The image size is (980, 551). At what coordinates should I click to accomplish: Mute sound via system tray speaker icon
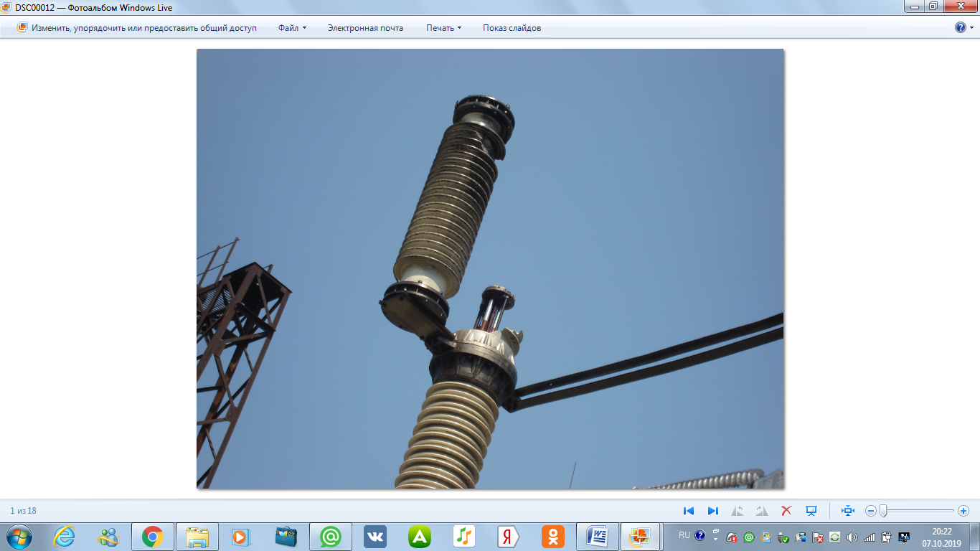(x=852, y=537)
